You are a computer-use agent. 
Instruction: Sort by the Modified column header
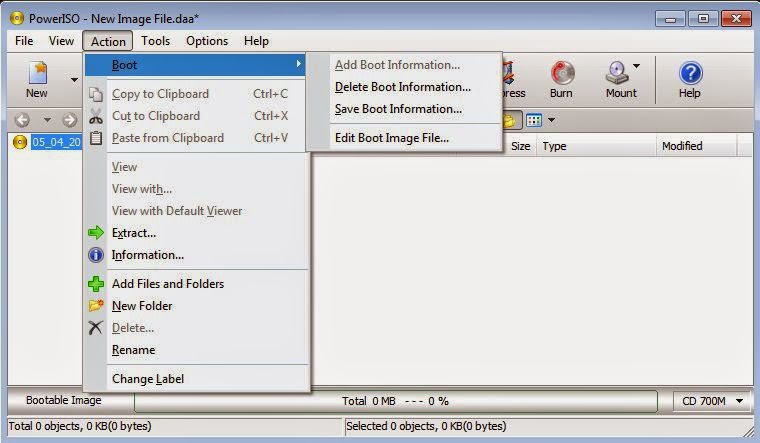pyautogui.click(x=697, y=146)
